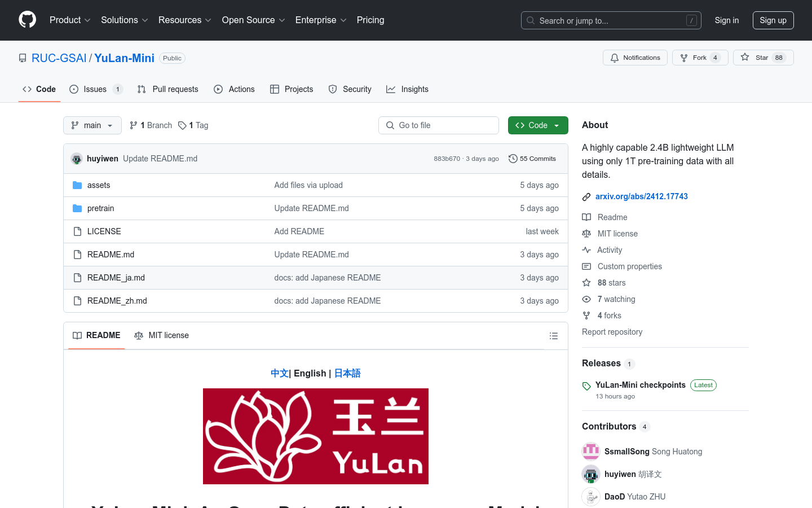Open the GitHub homepage logo
Screen dimensions: 812x508
coord(27,20)
